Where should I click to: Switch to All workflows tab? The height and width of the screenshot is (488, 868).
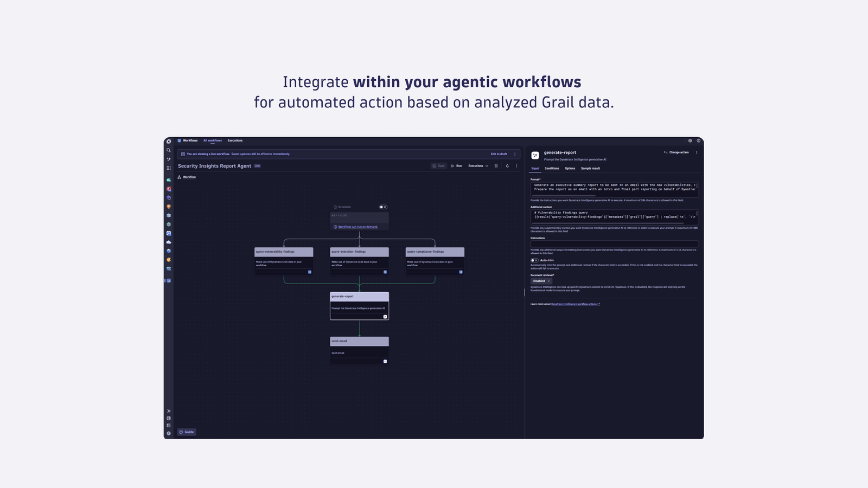click(213, 140)
